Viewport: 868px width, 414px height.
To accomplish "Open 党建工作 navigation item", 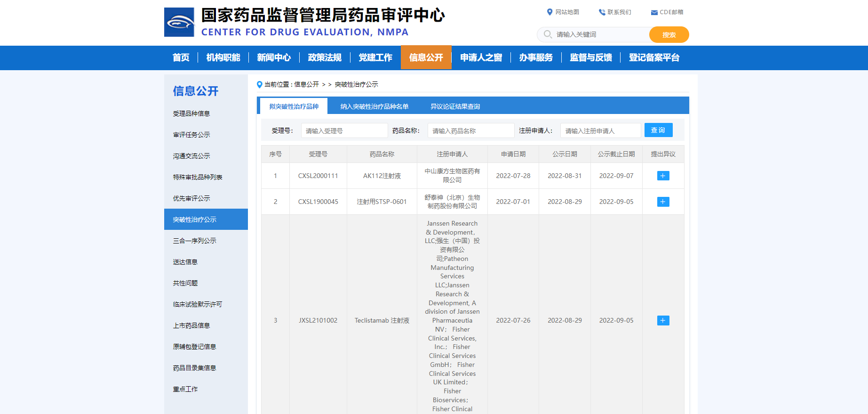I will click(375, 57).
